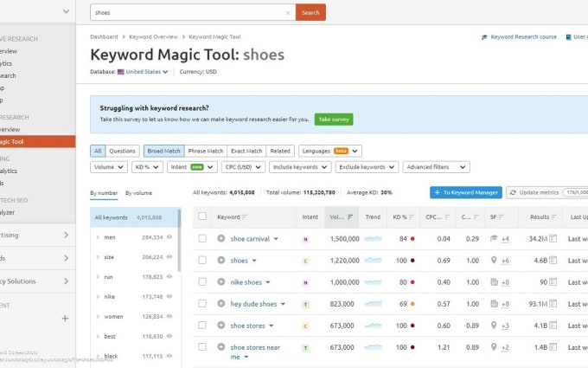Check the box for shoes row
The height and width of the screenshot is (368, 588).
[202, 260]
